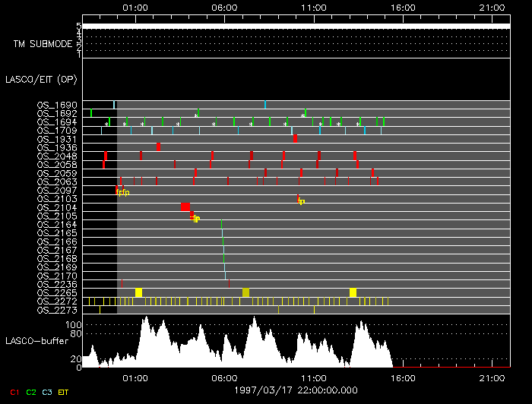532x404 pixels.
Task: Click the green C2 legend entry
Action: coord(31,391)
